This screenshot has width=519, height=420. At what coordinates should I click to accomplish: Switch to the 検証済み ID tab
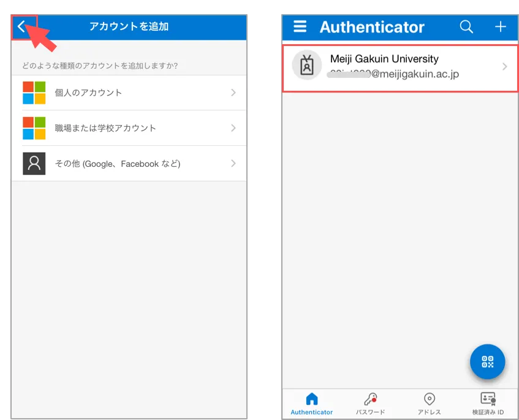[488, 404]
